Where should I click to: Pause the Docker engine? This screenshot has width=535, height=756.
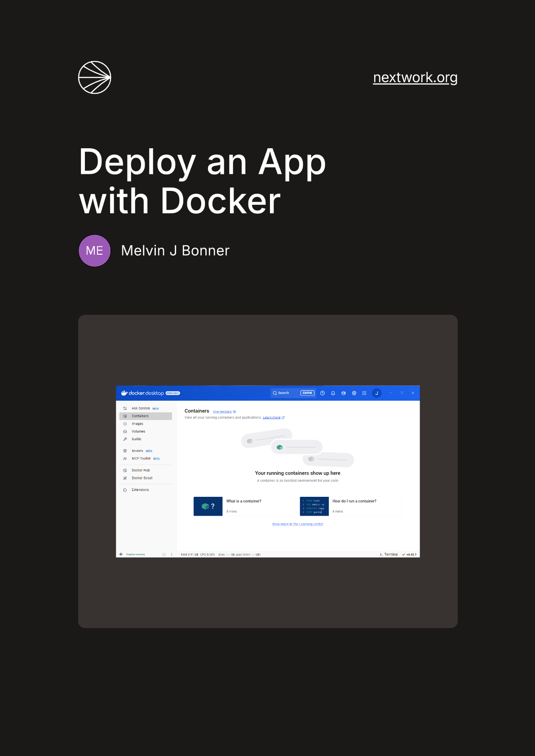[x=164, y=554]
